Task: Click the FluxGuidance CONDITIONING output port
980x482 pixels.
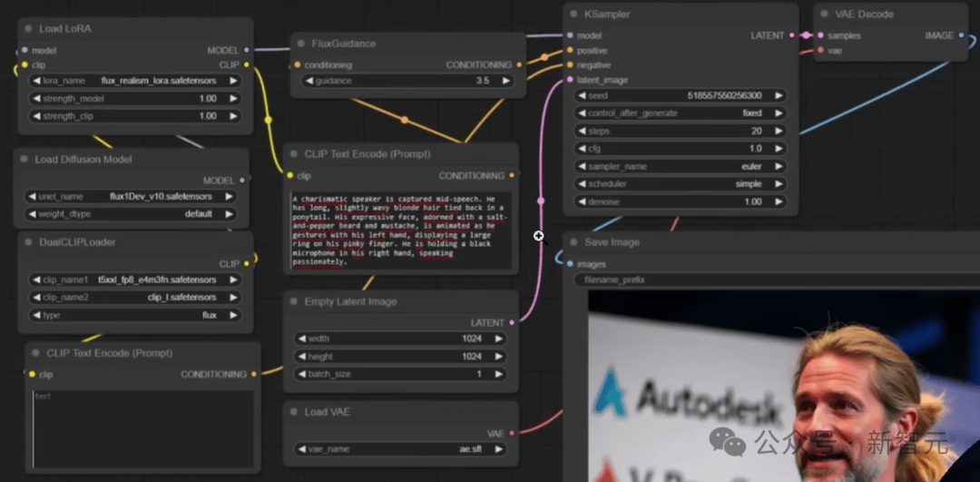Action: pyautogui.click(x=519, y=65)
